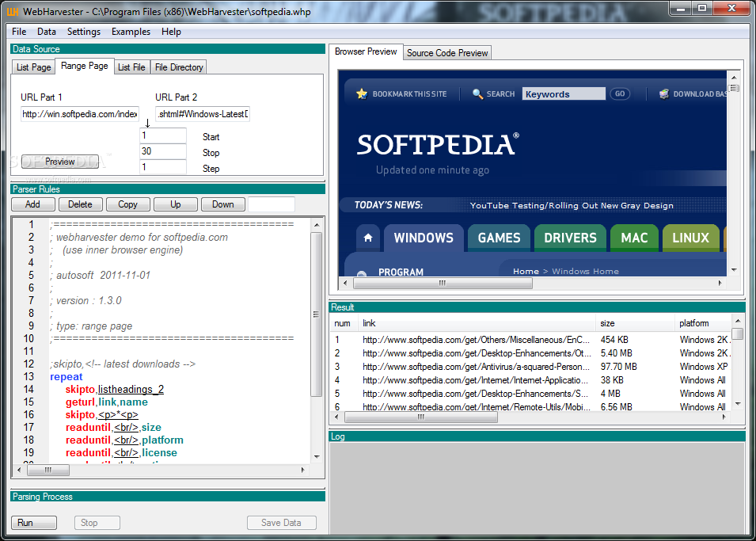Add a new parser rule
The width and height of the screenshot is (756, 541).
[32, 204]
